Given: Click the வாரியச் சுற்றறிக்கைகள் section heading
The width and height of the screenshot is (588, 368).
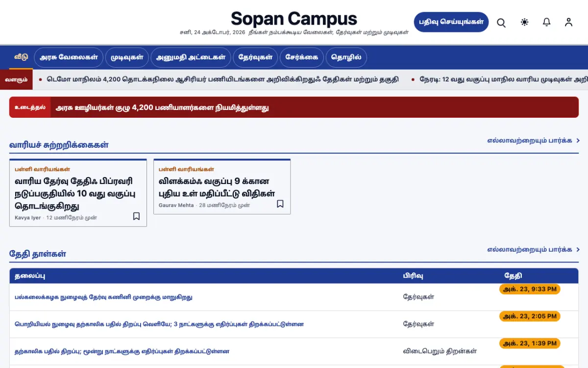Looking at the screenshot, I should (59, 145).
